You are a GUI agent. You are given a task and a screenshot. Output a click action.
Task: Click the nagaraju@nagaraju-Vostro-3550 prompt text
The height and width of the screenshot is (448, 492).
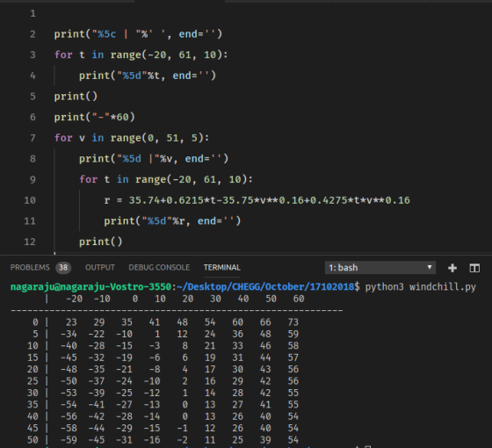91,286
